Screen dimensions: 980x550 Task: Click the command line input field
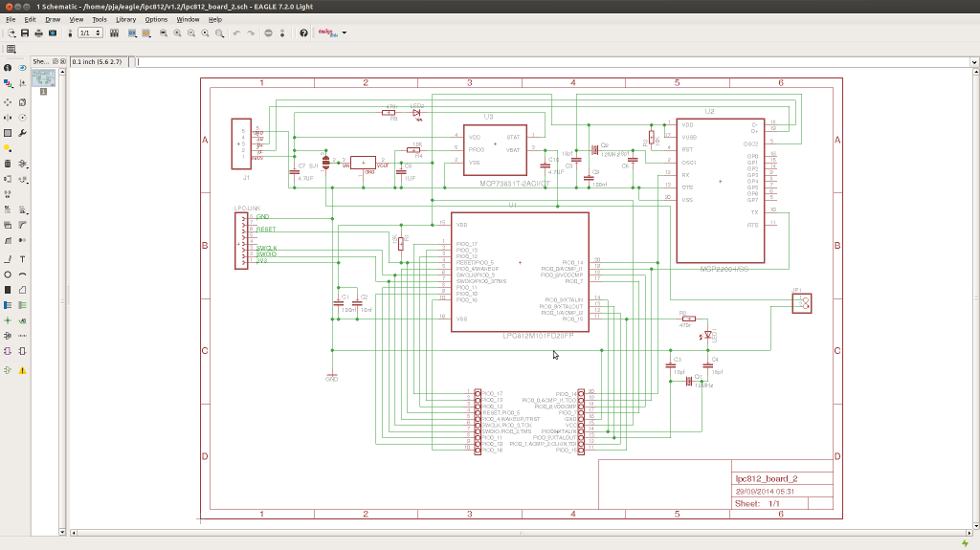tap(555, 62)
